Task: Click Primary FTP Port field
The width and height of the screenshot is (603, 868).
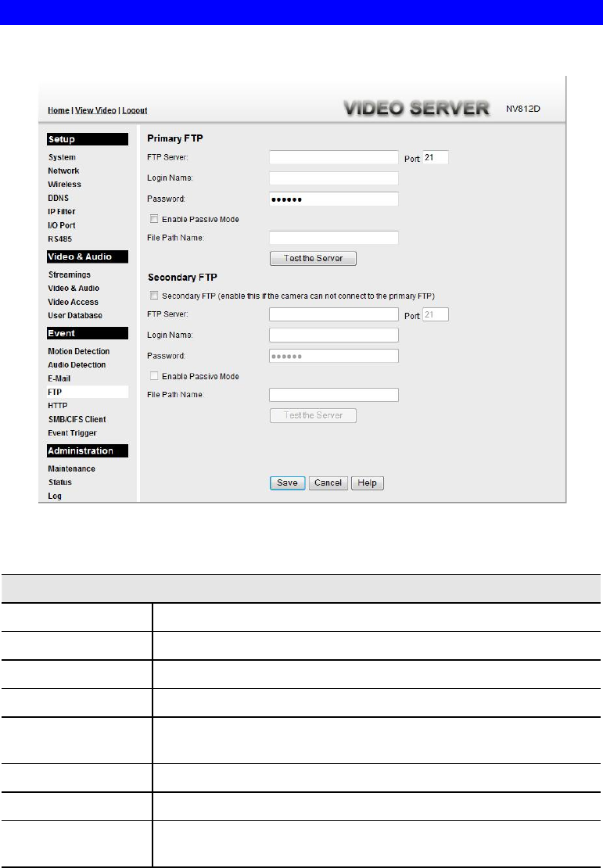Action: point(436,158)
